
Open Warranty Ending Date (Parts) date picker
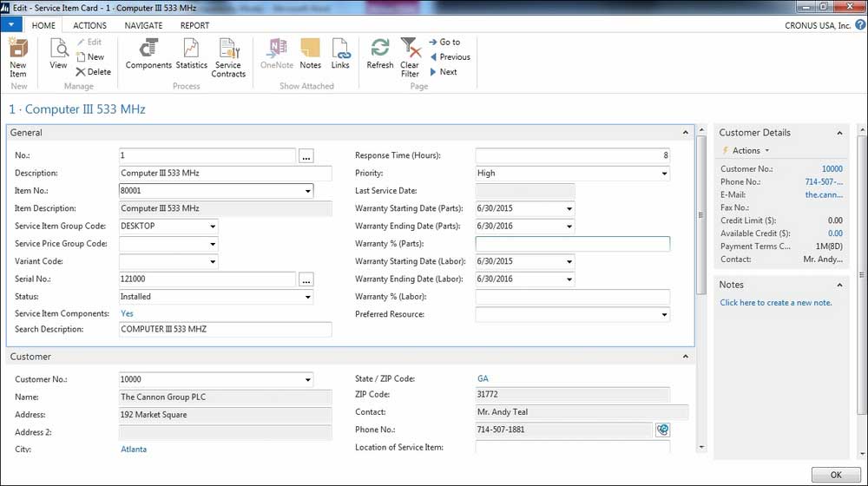click(569, 227)
